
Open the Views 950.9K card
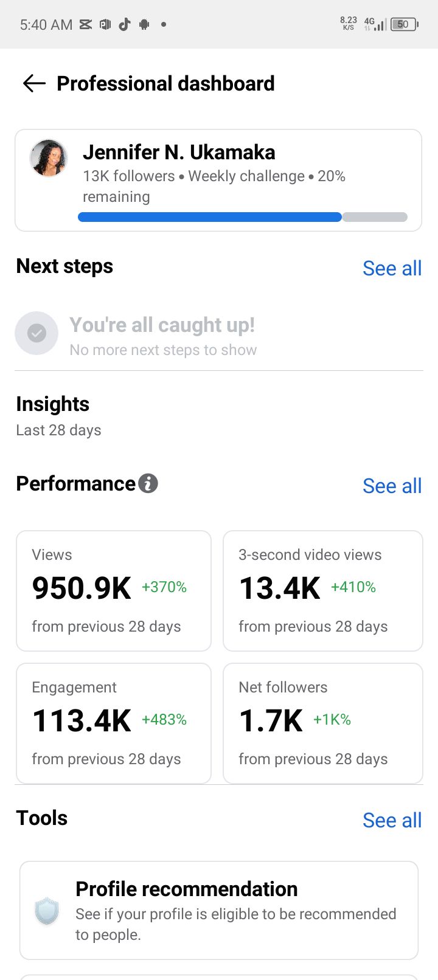pos(114,591)
